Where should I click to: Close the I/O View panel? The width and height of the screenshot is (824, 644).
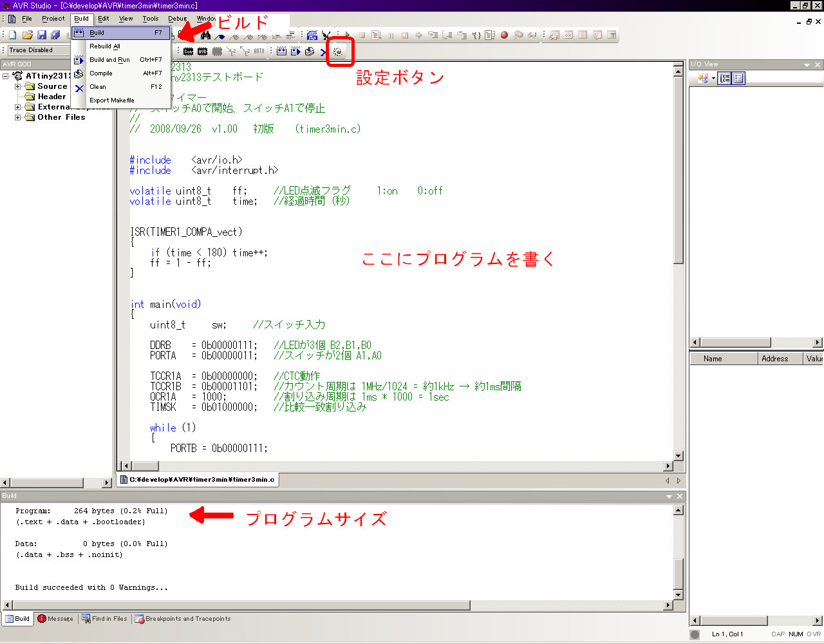click(x=818, y=65)
